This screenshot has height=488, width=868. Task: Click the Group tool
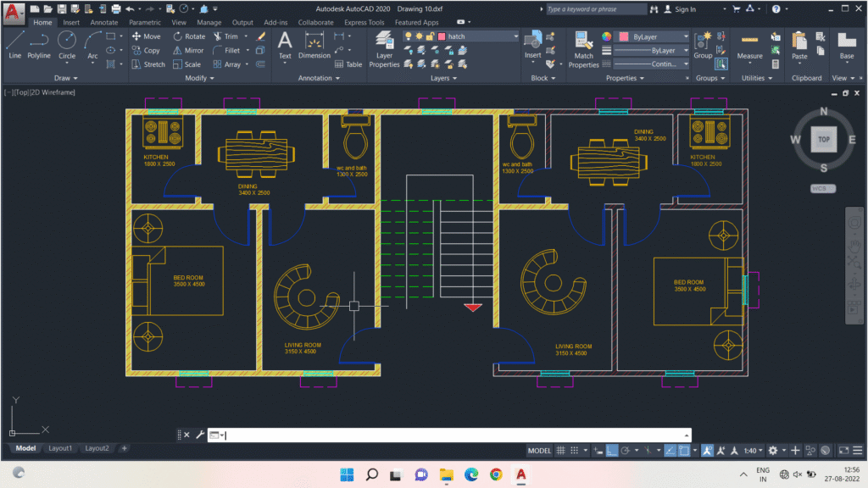pos(703,45)
